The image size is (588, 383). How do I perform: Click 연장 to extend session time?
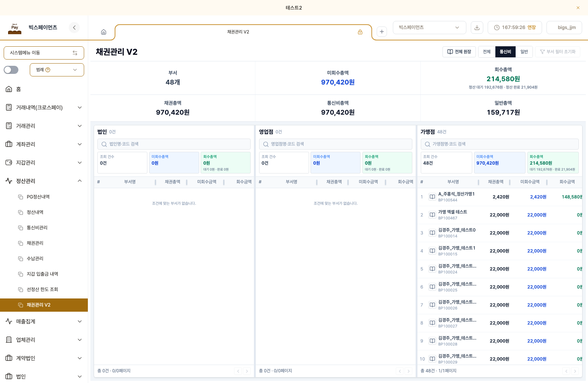point(531,28)
